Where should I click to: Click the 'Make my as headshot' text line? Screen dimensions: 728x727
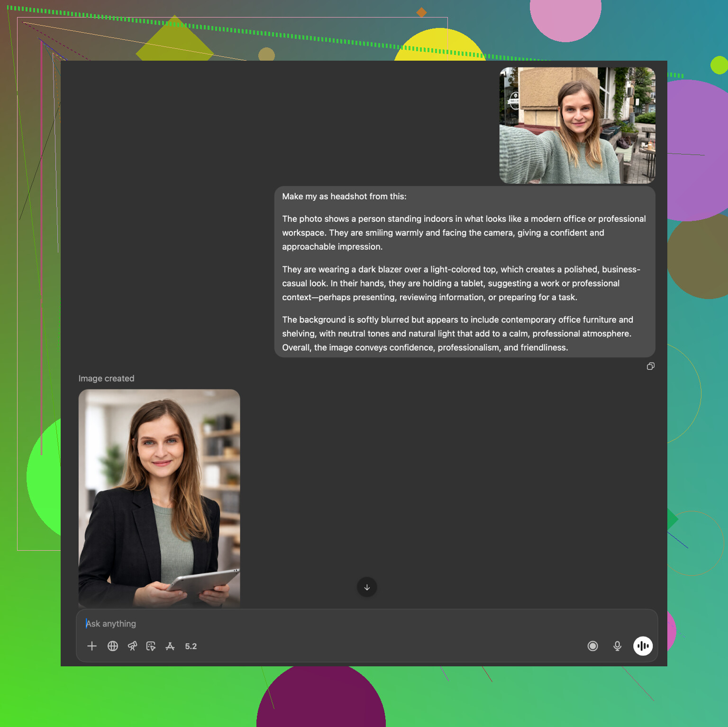[344, 197]
